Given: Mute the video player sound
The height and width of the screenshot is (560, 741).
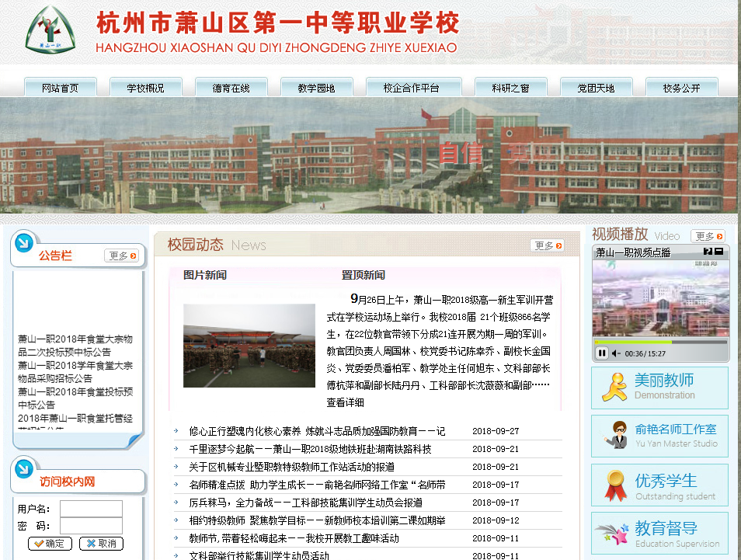Looking at the screenshot, I should coord(616,353).
